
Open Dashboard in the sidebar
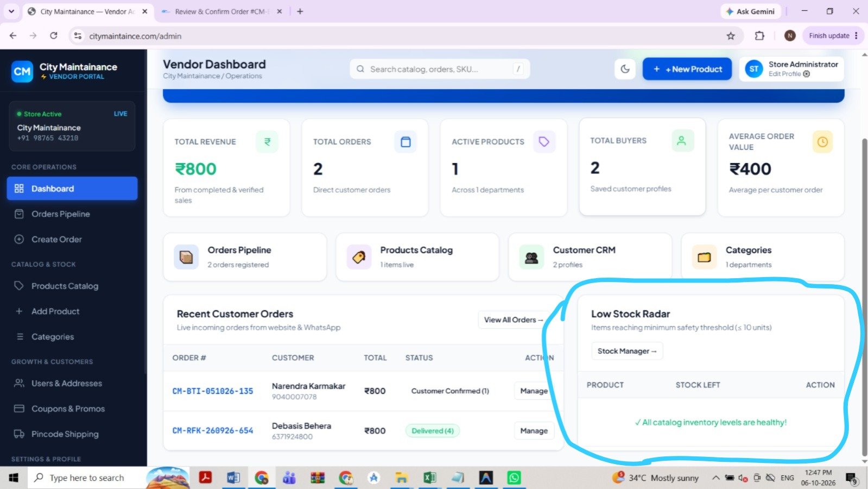(x=72, y=189)
